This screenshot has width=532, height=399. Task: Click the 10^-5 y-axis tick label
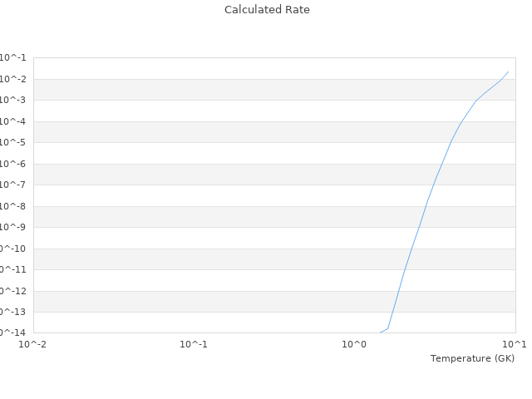12,143
